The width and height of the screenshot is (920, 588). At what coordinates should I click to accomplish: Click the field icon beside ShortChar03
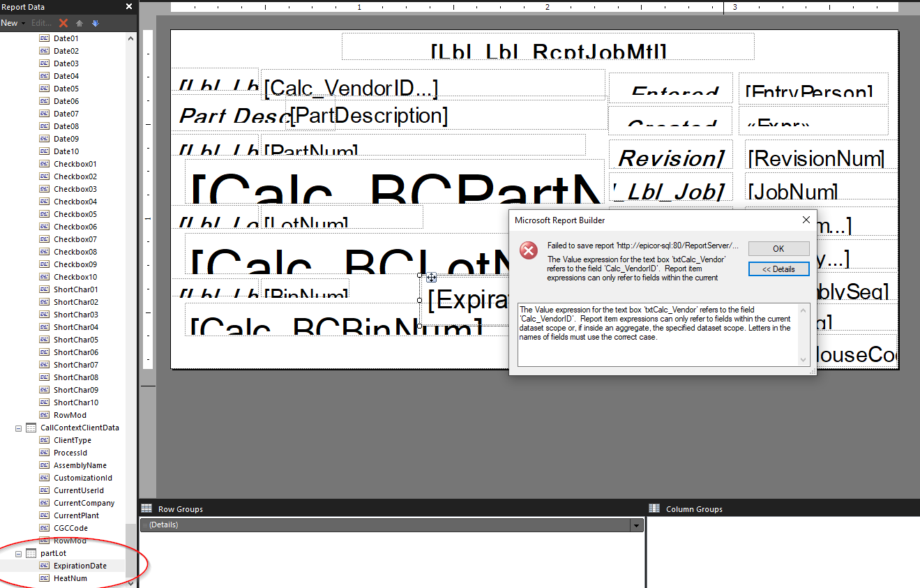44,315
